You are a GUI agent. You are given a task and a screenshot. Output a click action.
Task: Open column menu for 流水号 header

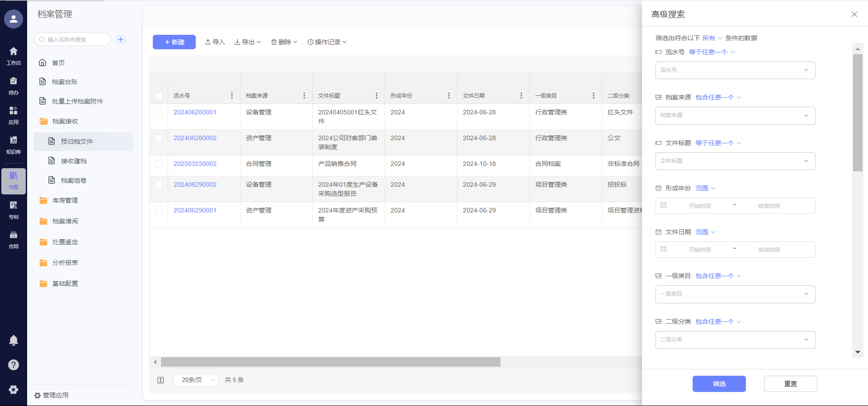(232, 96)
